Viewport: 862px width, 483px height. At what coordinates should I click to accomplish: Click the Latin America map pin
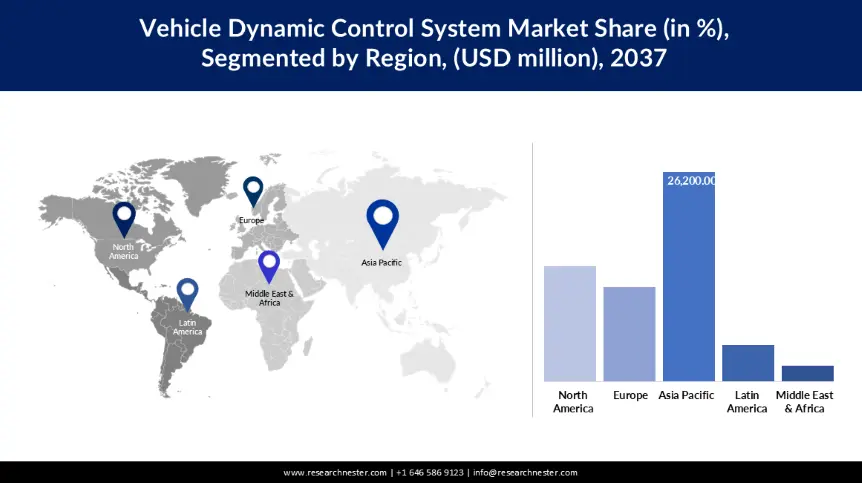tap(187, 295)
